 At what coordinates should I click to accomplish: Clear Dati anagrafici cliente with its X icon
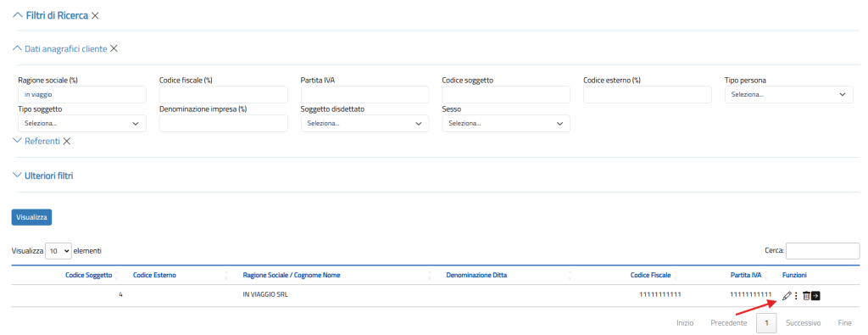[x=114, y=48]
